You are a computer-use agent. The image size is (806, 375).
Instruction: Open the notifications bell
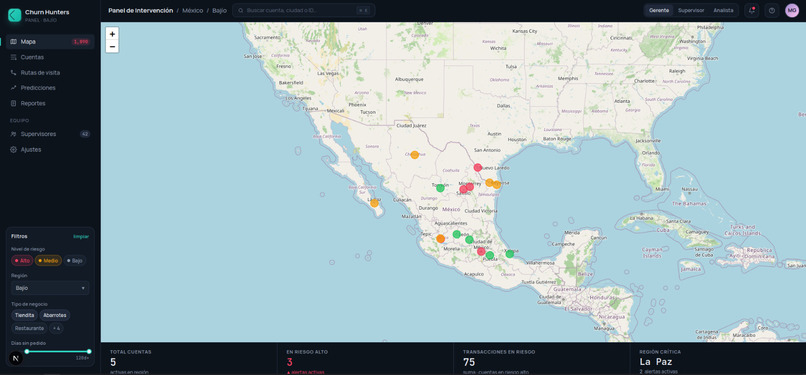click(752, 10)
